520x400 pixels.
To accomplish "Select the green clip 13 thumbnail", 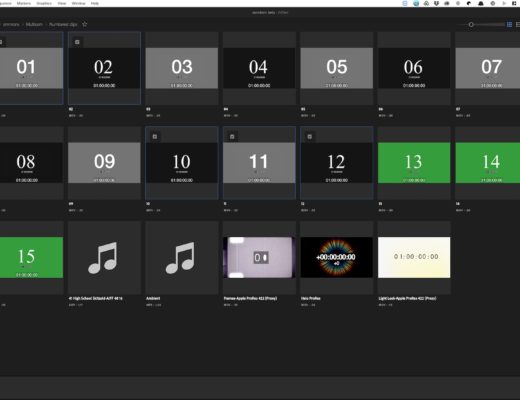I will tap(414, 163).
